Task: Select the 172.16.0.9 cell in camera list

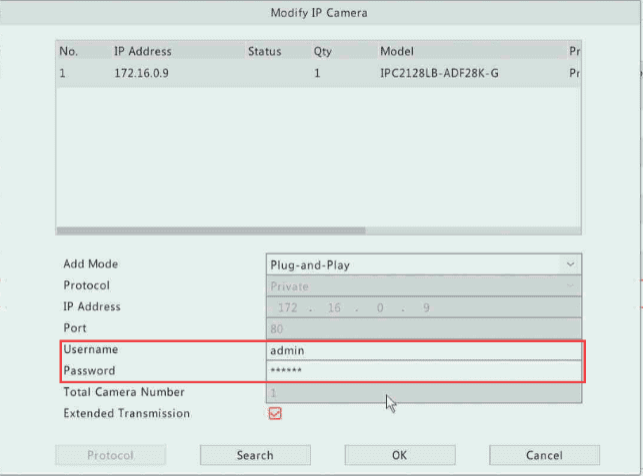Action: tap(142, 73)
